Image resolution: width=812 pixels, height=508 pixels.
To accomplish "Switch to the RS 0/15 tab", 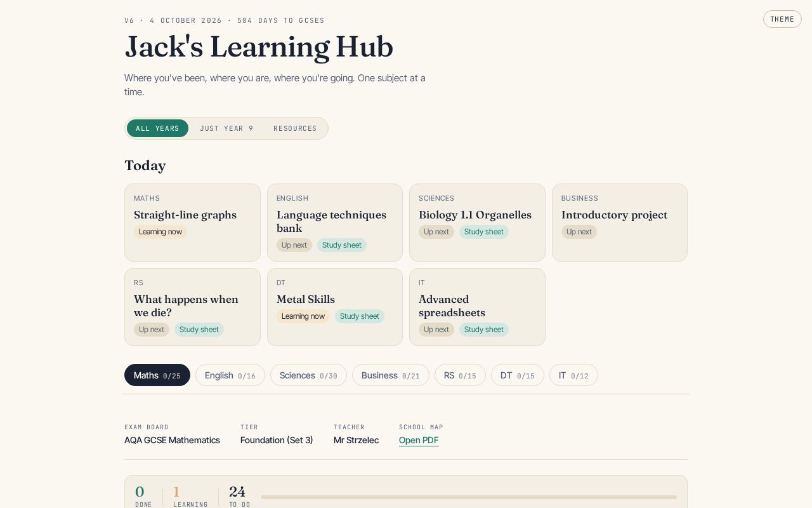I will tap(460, 375).
